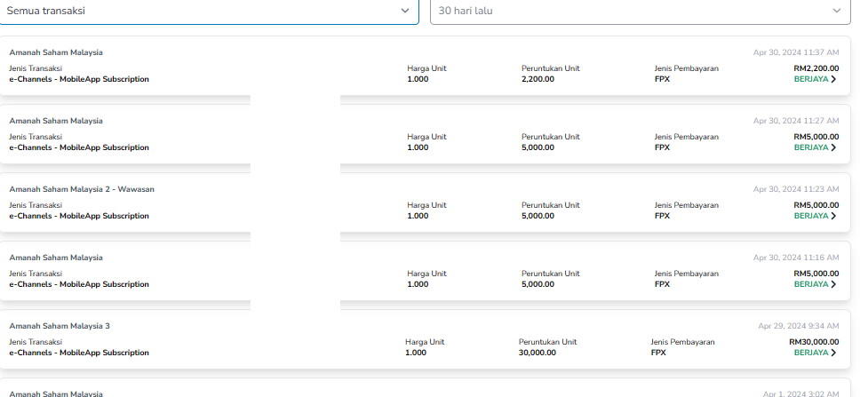
Task: Click BERJAYA status on Wawasan transaction
Action: click(x=811, y=216)
